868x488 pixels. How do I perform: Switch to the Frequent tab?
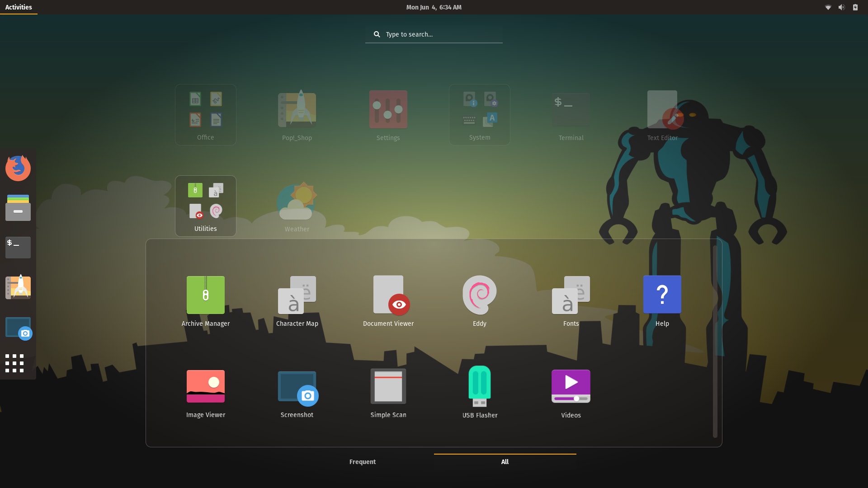362,462
